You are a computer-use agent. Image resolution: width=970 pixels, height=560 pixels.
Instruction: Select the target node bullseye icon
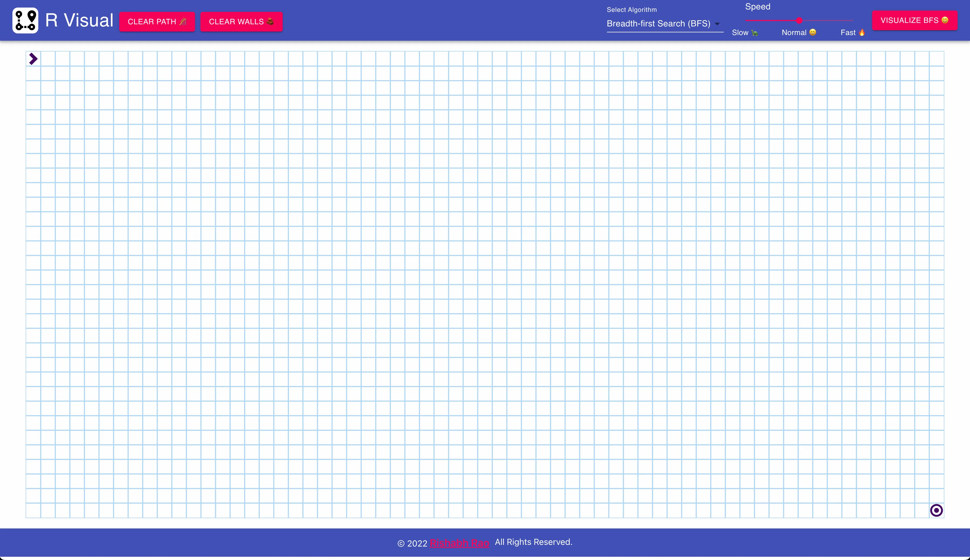pyautogui.click(x=936, y=510)
